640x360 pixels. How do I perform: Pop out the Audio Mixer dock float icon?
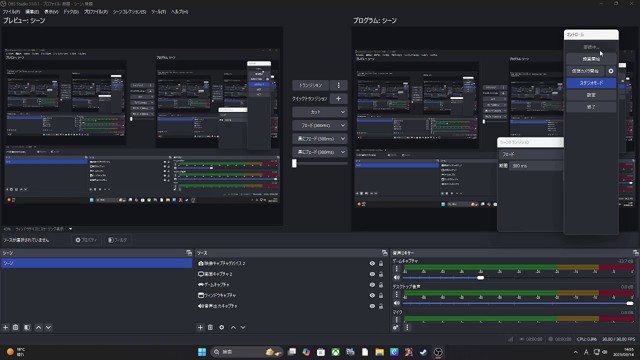pos(636,253)
